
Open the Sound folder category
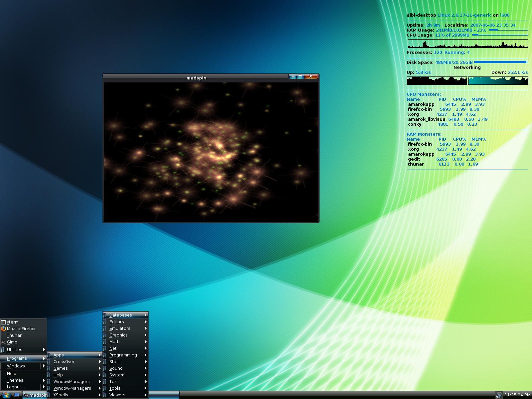point(125,368)
